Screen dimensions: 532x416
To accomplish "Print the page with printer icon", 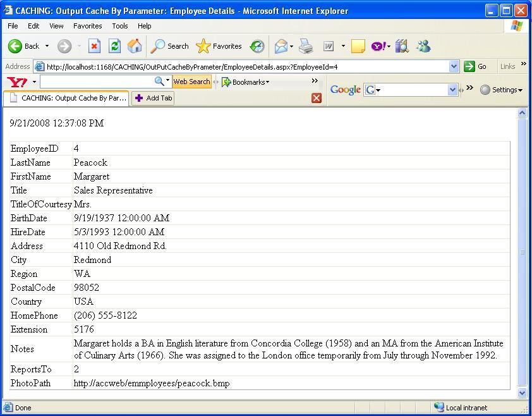I will (306, 46).
